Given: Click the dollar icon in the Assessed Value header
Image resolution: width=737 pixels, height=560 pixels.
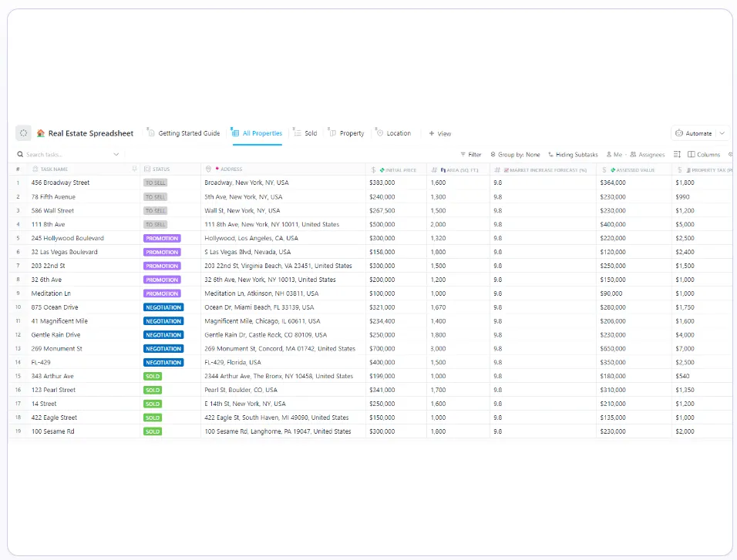Looking at the screenshot, I should tap(604, 170).
